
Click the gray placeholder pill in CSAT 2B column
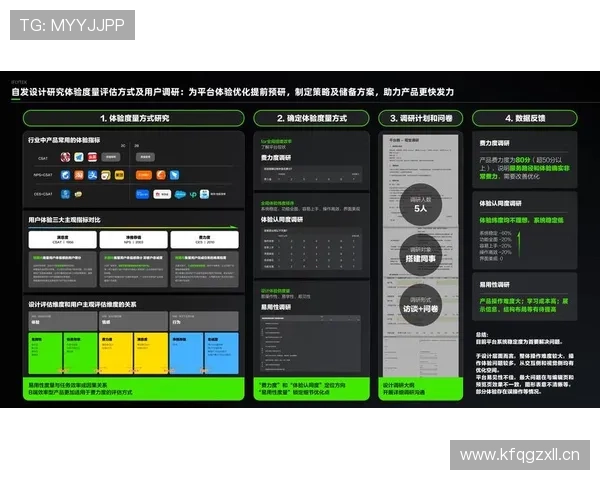click(x=145, y=157)
